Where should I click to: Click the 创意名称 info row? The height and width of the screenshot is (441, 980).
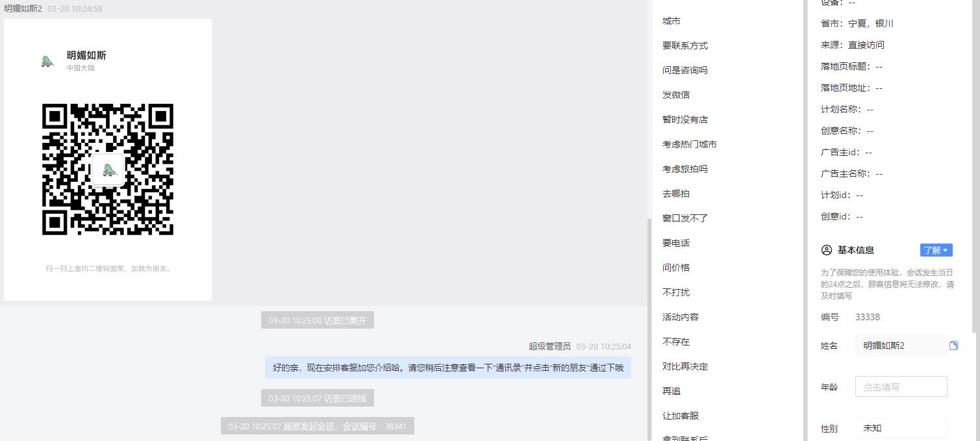click(847, 131)
